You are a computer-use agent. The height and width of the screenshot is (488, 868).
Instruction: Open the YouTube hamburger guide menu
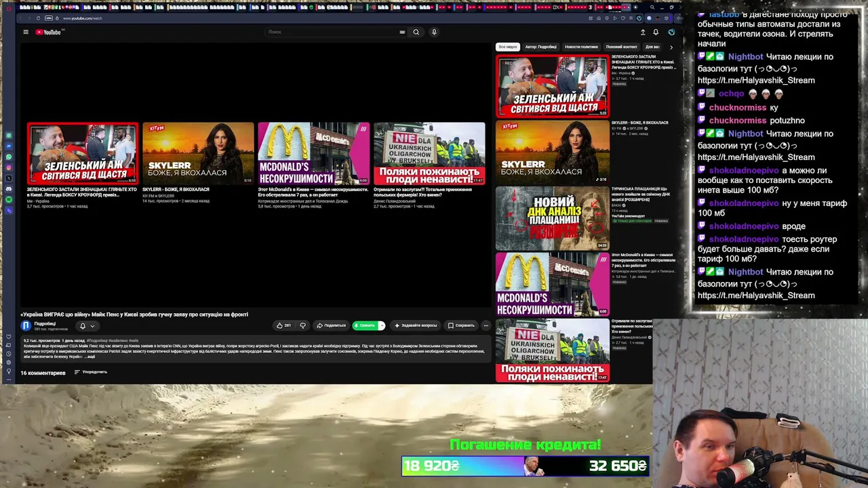(26, 32)
